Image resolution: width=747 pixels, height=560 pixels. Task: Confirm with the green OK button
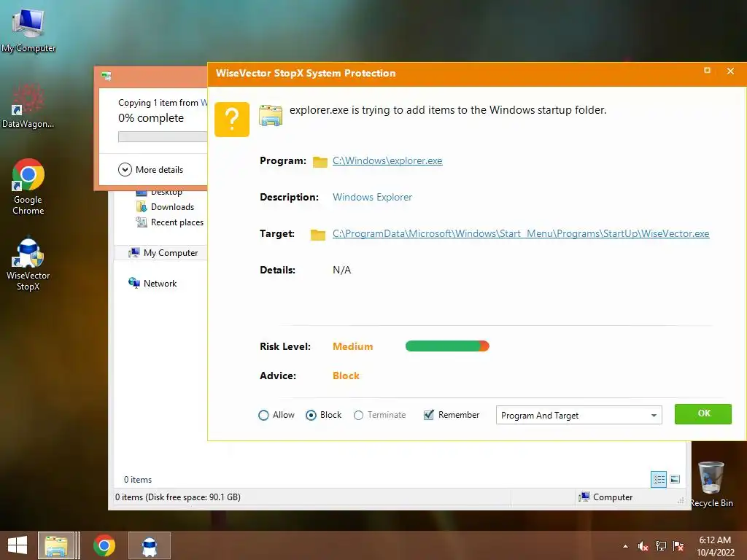point(703,414)
